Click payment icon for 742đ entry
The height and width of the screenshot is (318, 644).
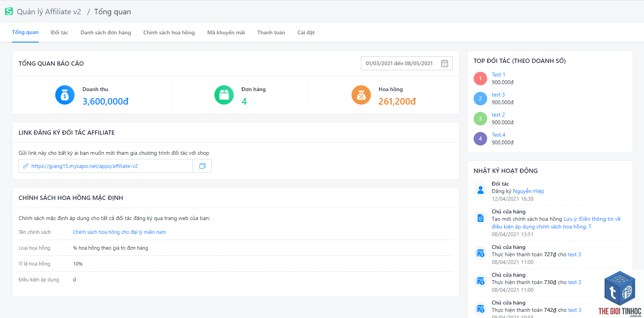click(480, 309)
